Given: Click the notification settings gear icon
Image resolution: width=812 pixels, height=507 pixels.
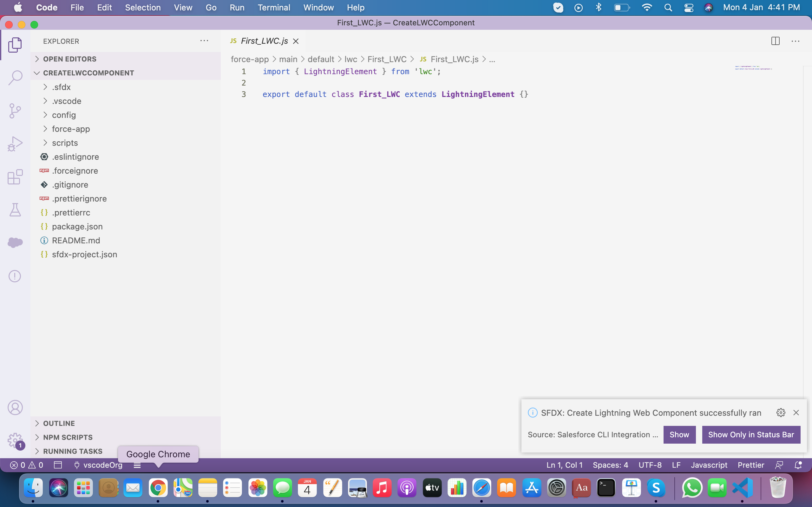Looking at the screenshot, I should [781, 413].
